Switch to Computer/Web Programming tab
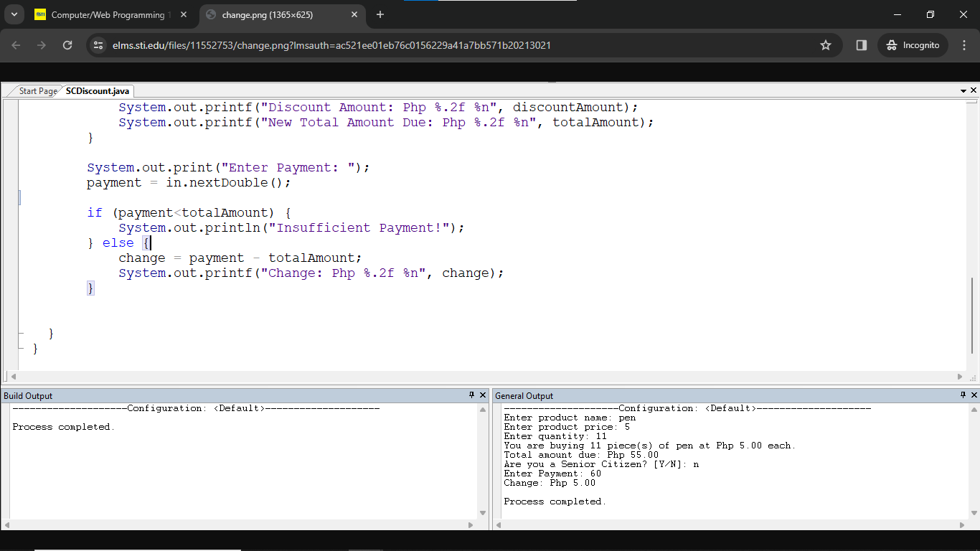 (108, 15)
